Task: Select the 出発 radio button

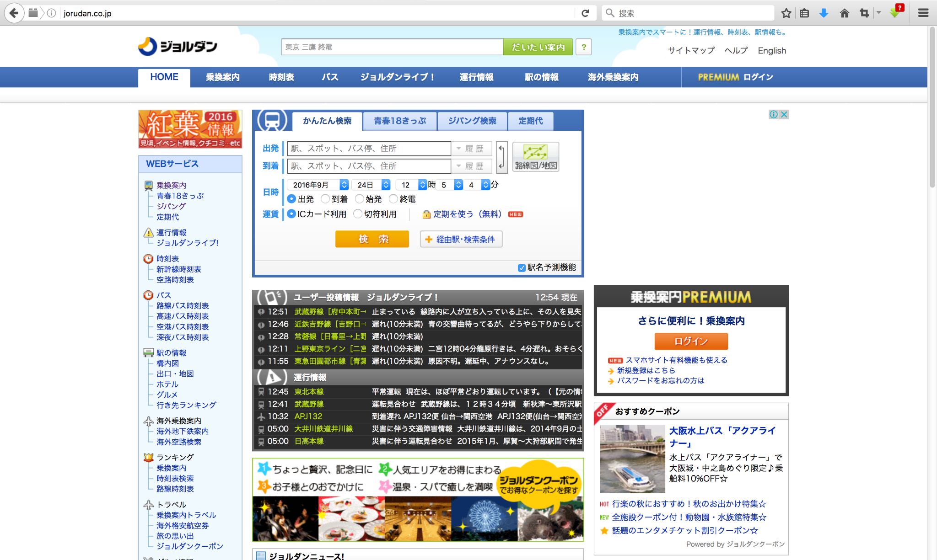Action: click(x=291, y=199)
